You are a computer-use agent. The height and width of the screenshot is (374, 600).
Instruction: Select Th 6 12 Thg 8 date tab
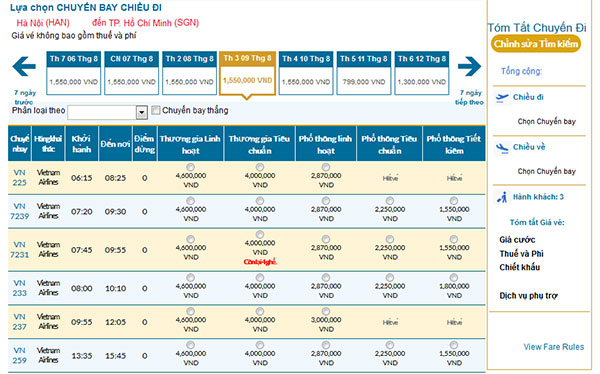(422, 73)
